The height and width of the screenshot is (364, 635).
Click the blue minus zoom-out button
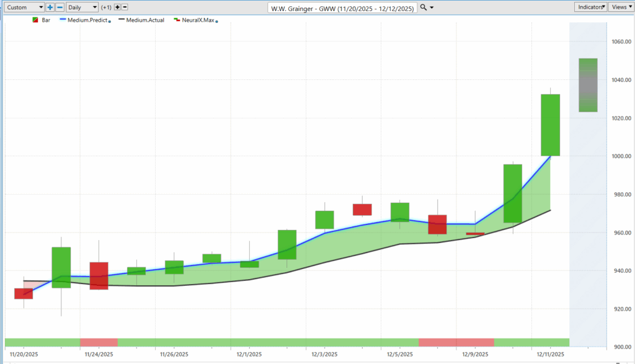pos(60,7)
